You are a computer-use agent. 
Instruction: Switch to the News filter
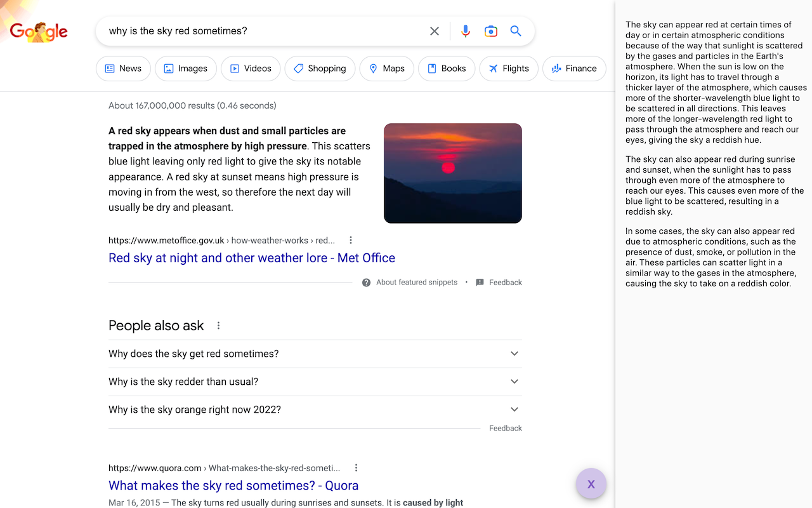tap(123, 69)
